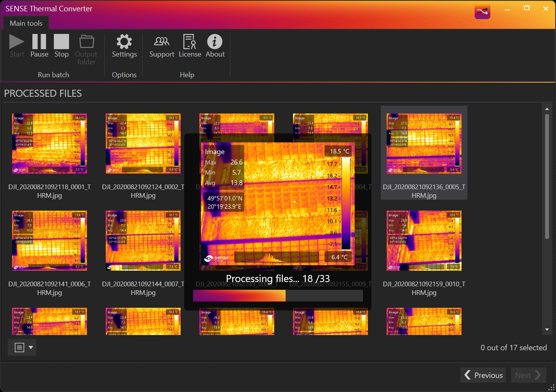Open the Output folder
Viewport: 556px width, 392px height.
[x=86, y=42]
